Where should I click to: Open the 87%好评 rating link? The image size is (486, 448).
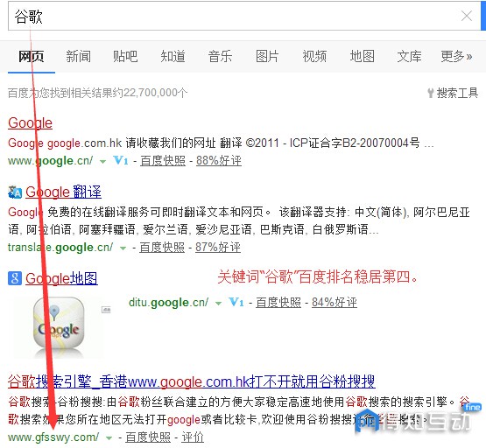tap(218, 248)
